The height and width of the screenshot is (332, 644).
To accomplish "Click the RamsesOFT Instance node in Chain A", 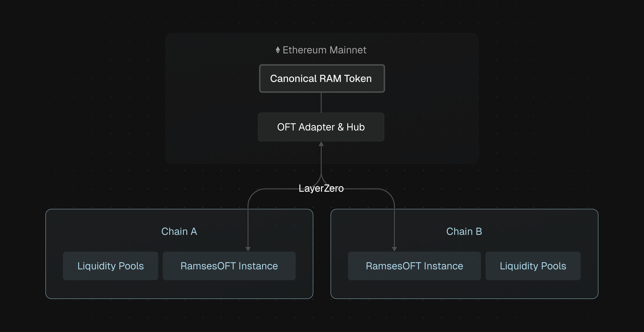I will pos(229,266).
